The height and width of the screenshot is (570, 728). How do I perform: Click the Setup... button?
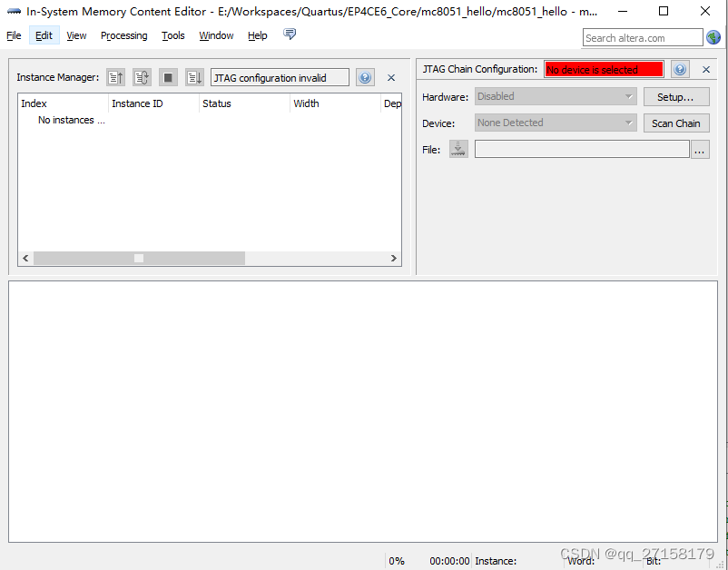click(676, 97)
